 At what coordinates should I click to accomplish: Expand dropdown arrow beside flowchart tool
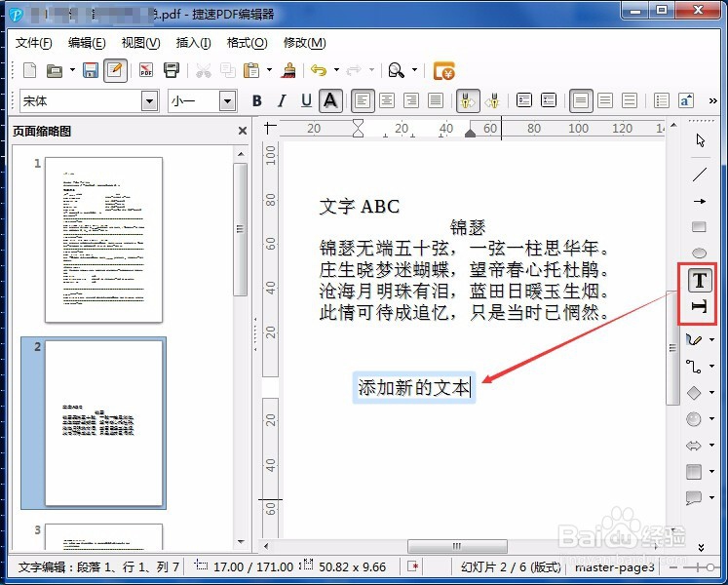[711, 471]
